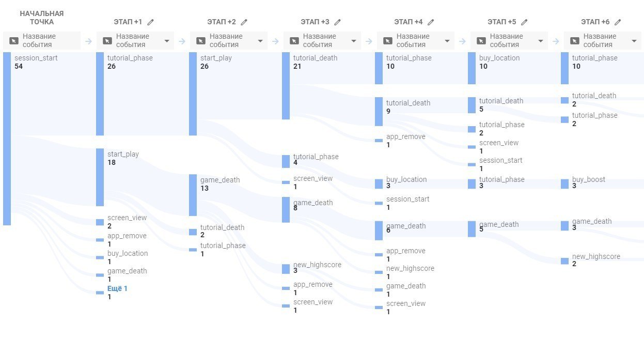Expand the "Ещё 1" link in step +1
Screen dimensions: 644x337
coord(117,288)
